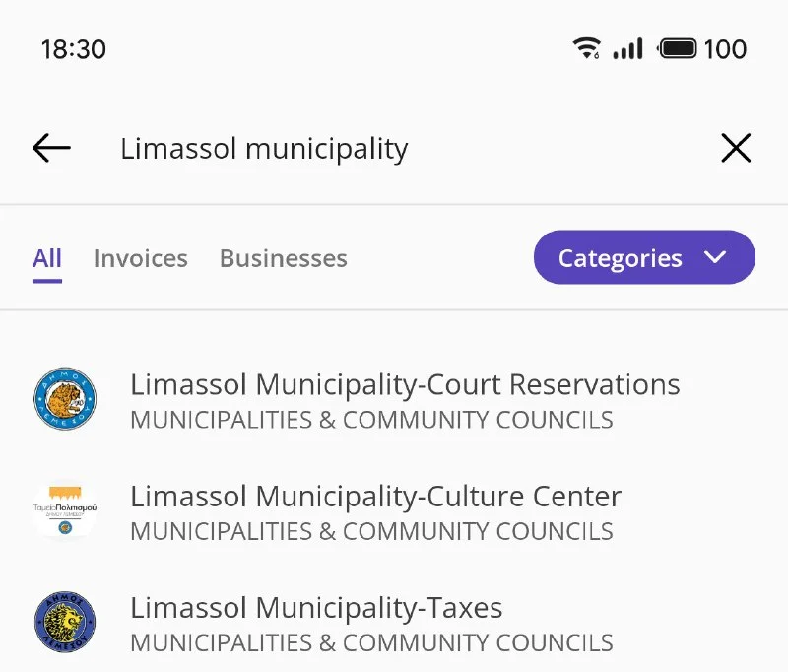Viewport: 788px width, 672px height.
Task: Switch to the All tab
Action: coord(47,259)
